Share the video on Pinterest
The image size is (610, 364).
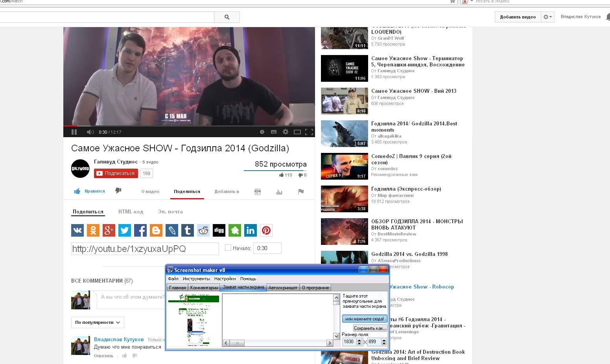click(x=266, y=230)
